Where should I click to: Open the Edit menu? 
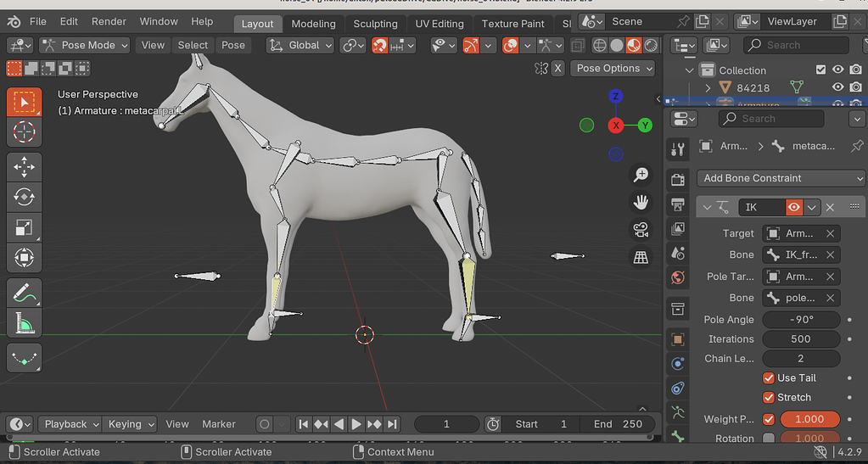pyautogui.click(x=69, y=21)
